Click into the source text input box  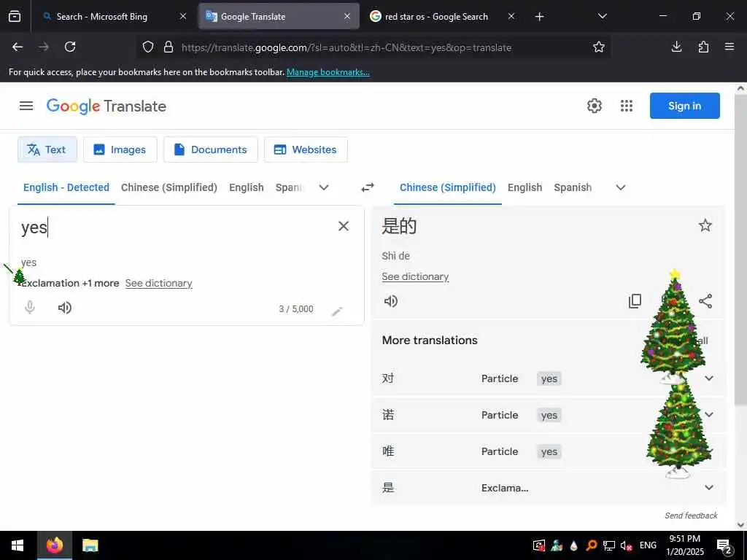(177, 227)
